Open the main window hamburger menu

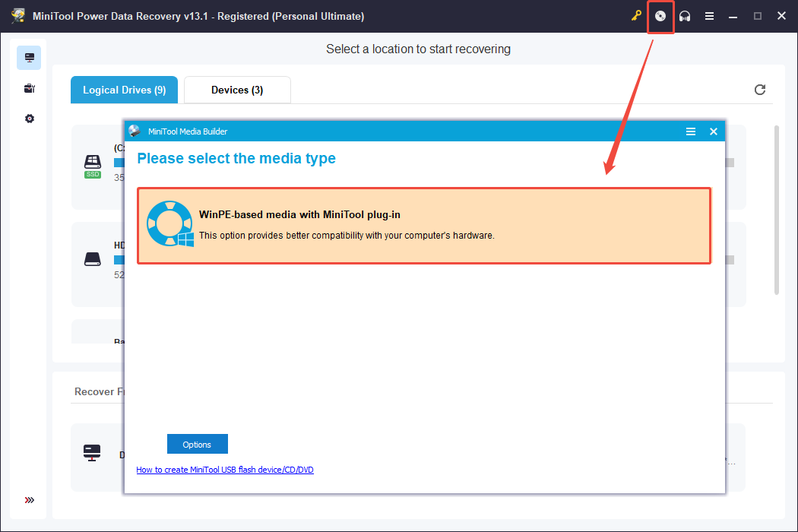click(709, 16)
